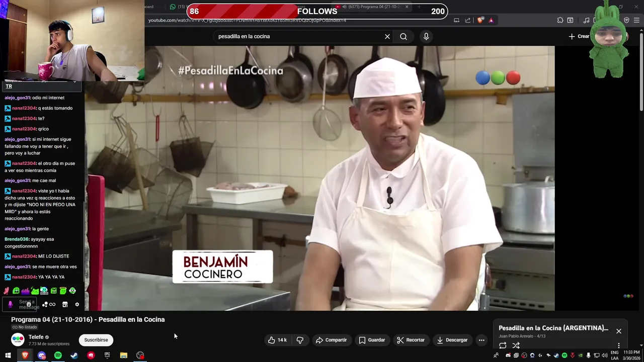Clear the YouTube search box text

[387, 36]
